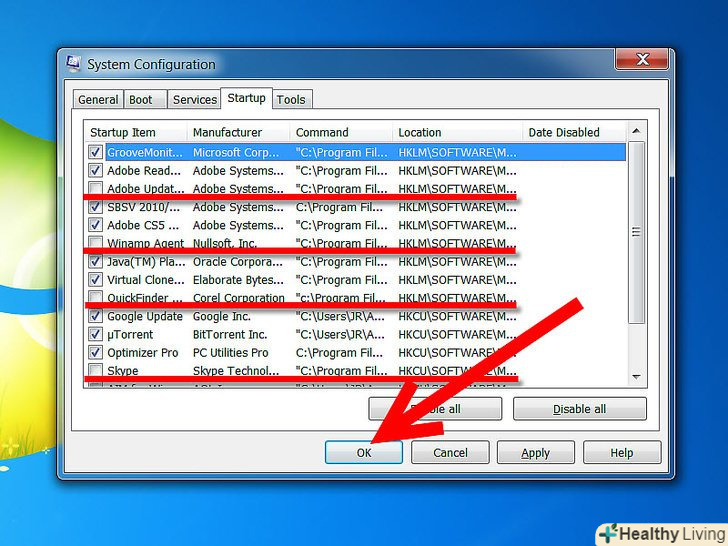Viewport: 728px width, 546px height.
Task: Click 'PC Utilities Pro' manufacturer cell
Action: tap(230, 353)
